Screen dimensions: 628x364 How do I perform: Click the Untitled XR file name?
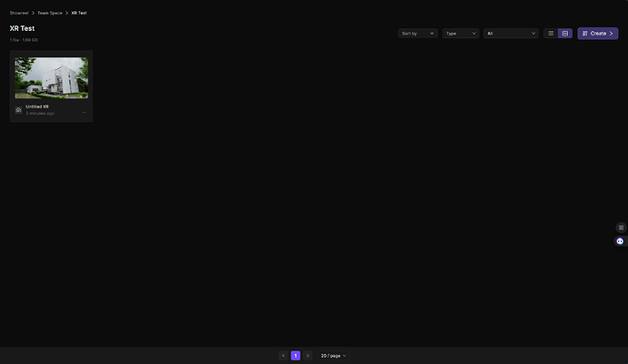tap(37, 106)
